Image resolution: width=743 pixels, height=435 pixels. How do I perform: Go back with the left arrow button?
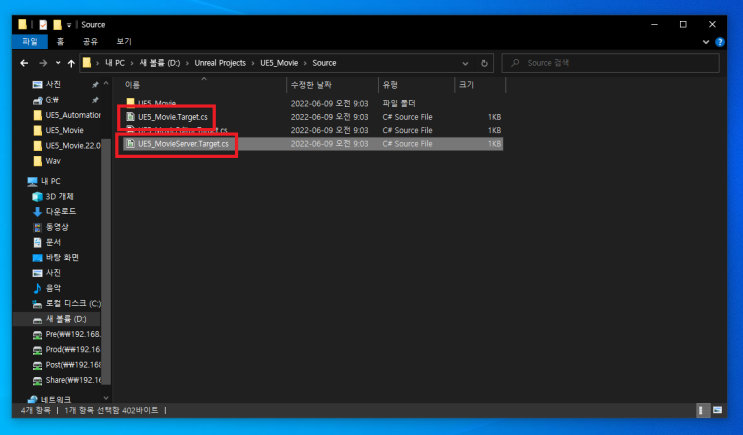pos(24,63)
